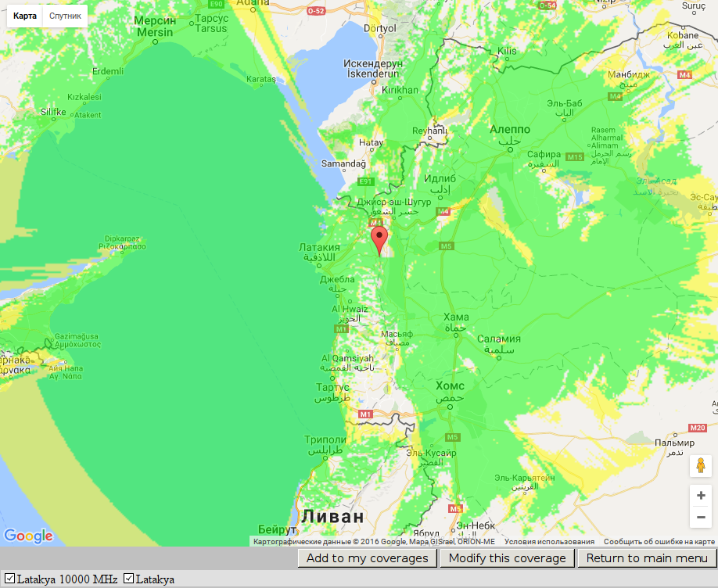Toggle the Latakya coverage checkbox
The image size is (718, 588).
pyautogui.click(x=129, y=579)
